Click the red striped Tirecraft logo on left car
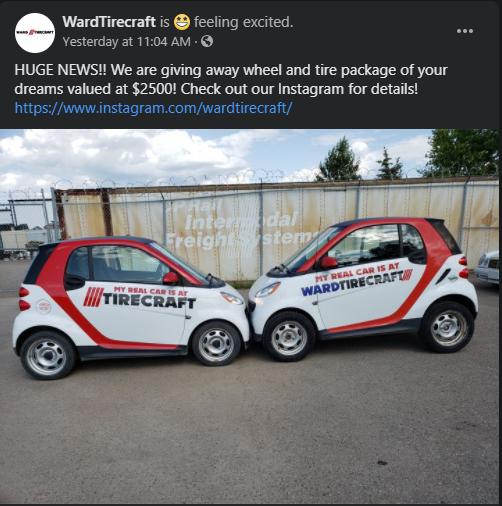This screenshot has width=502, height=506. pos(93,297)
